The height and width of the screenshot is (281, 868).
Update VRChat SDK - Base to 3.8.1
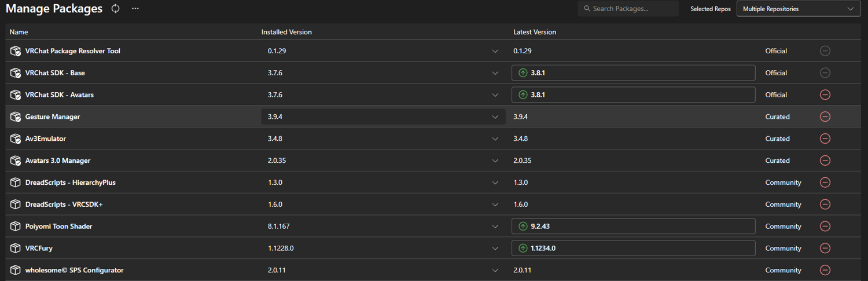[x=633, y=73]
